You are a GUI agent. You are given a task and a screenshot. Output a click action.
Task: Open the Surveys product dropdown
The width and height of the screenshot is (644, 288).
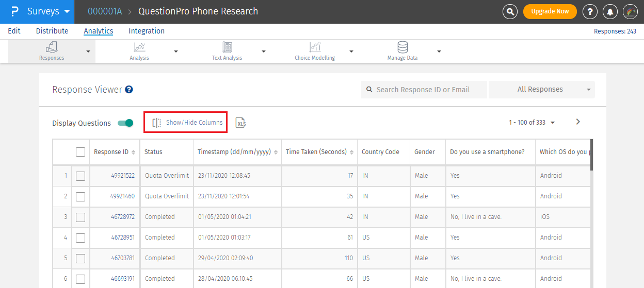coord(48,11)
